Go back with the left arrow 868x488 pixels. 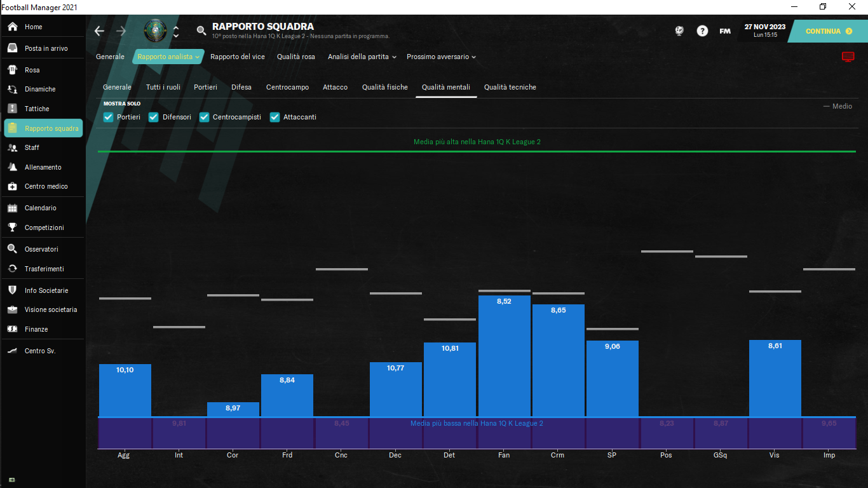pyautogui.click(x=99, y=31)
